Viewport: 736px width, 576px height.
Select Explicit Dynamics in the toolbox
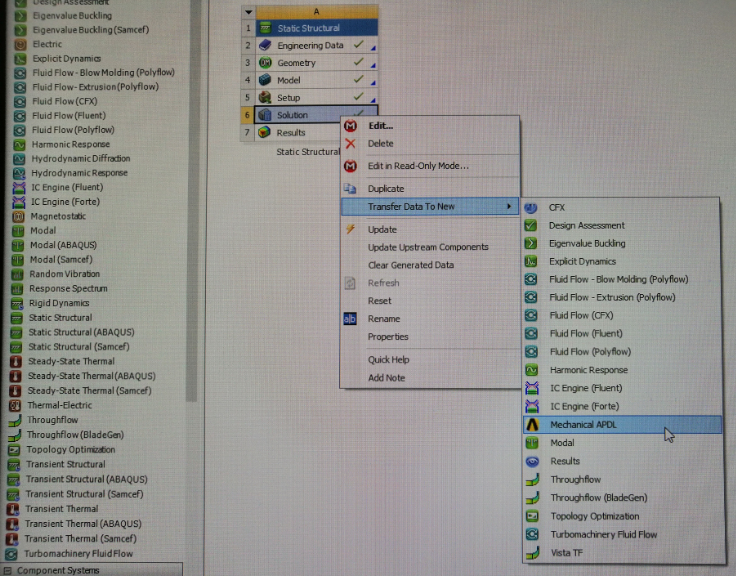[x=67, y=59]
